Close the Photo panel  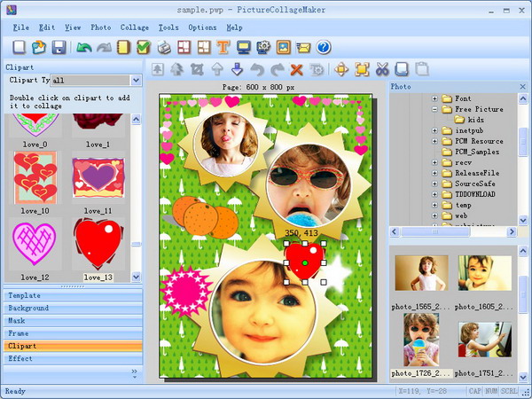522,87
